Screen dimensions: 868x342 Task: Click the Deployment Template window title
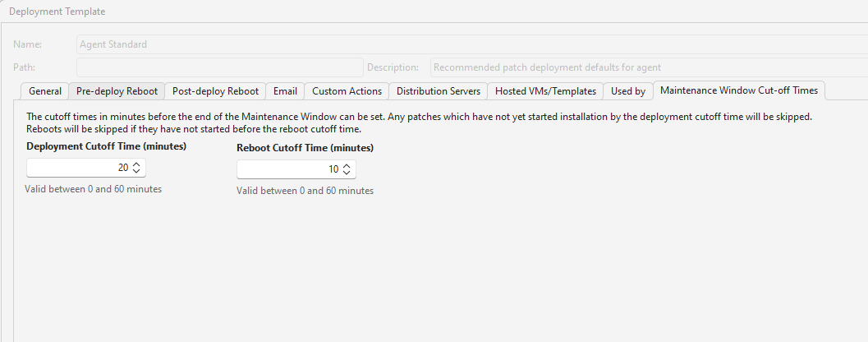click(57, 12)
